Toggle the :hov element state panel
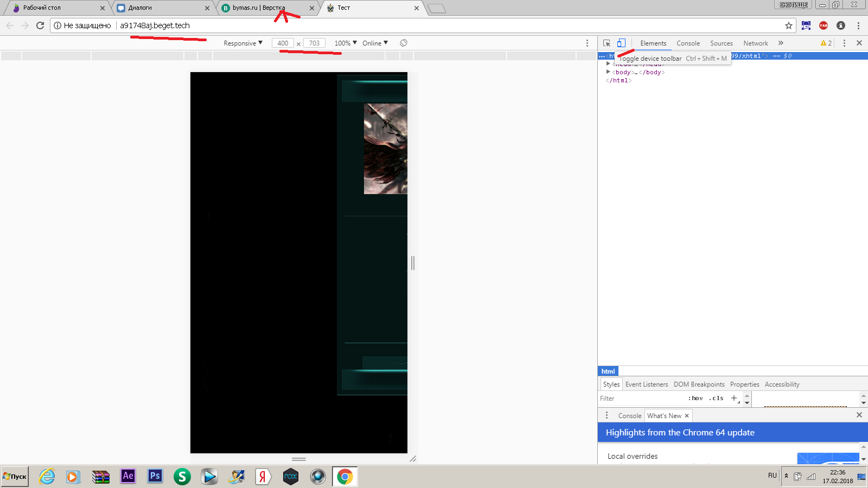The image size is (868, 488). pos(695,398)
